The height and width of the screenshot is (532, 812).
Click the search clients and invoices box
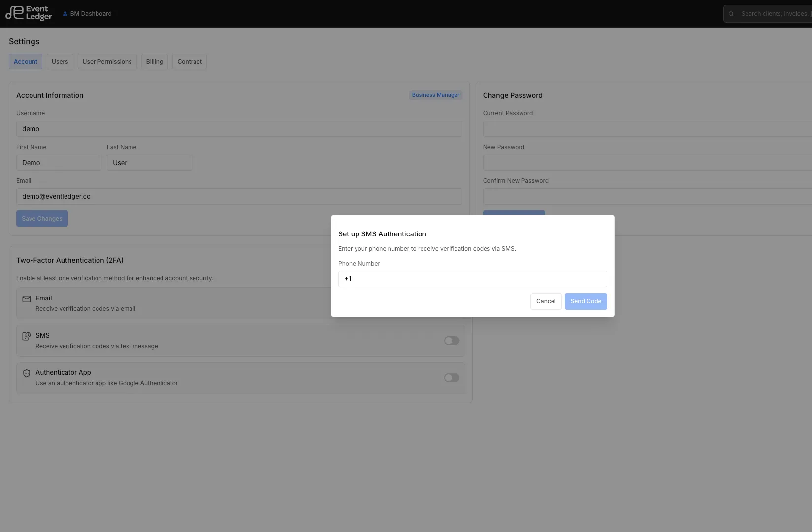pyautogui.click(x=768, y=14)
